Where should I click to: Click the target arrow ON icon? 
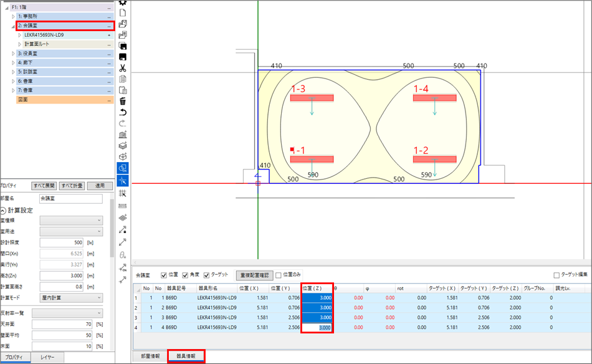123,268
